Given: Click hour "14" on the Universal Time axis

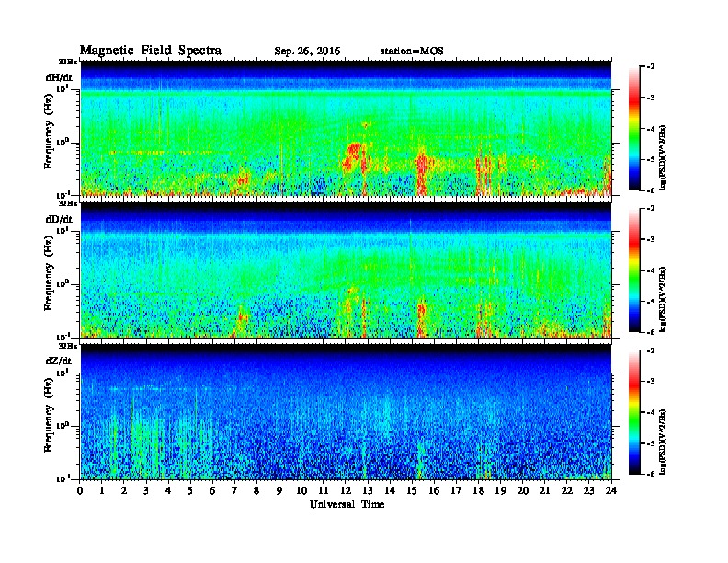Looking at the screenshot, I should (x=390, y=491).
